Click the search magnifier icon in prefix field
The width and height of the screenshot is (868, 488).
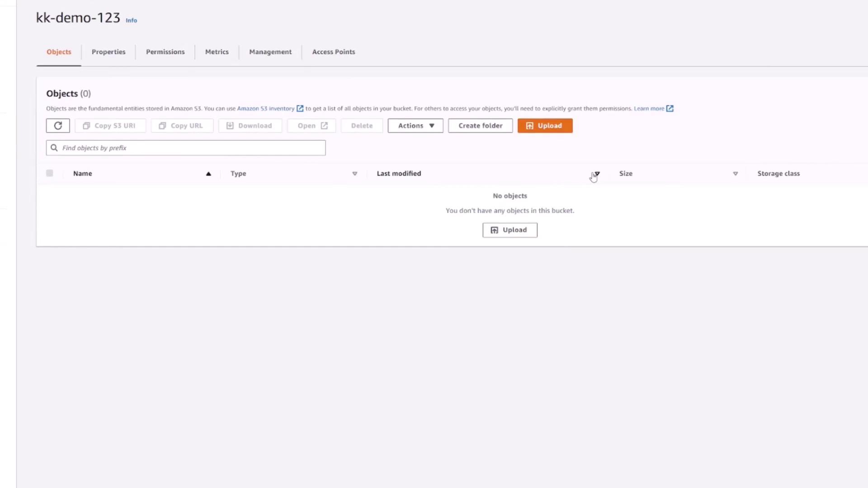coord(54,148)
